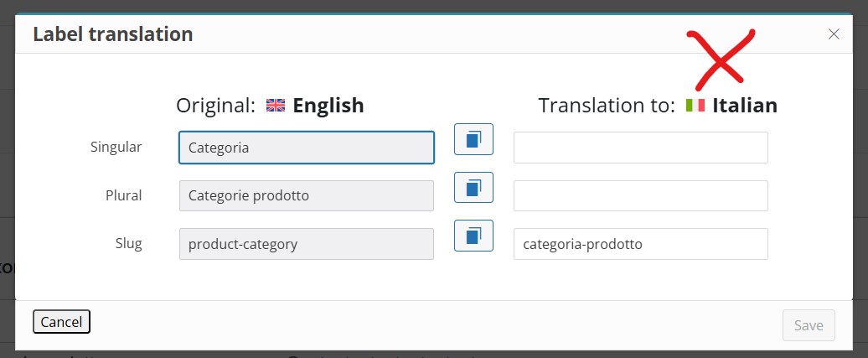Viewport: 868px width, 358px height.
Task: Cancel the label translation
Action: [x=61, y=322]
